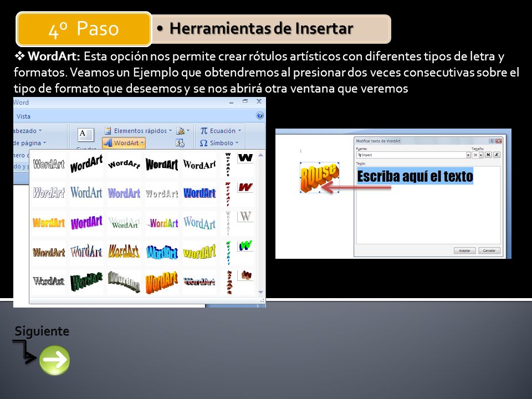Toggle bold N button in dialog

tap(488, 155)
